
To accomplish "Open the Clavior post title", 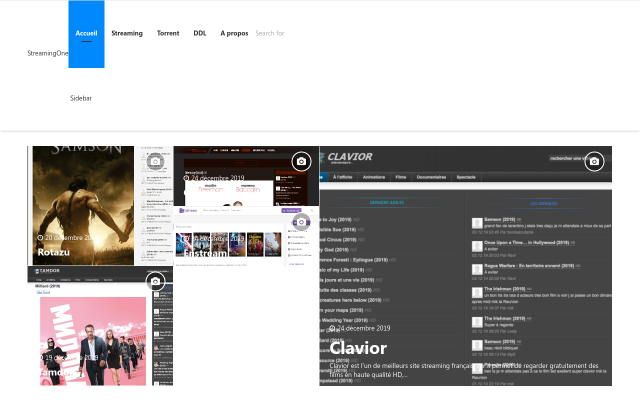I will point(358,348).
